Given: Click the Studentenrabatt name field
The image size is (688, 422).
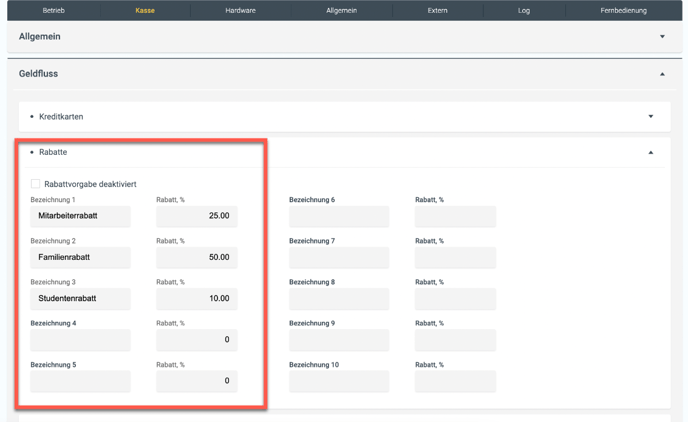Looking at the screenshot, I should 81,299.
